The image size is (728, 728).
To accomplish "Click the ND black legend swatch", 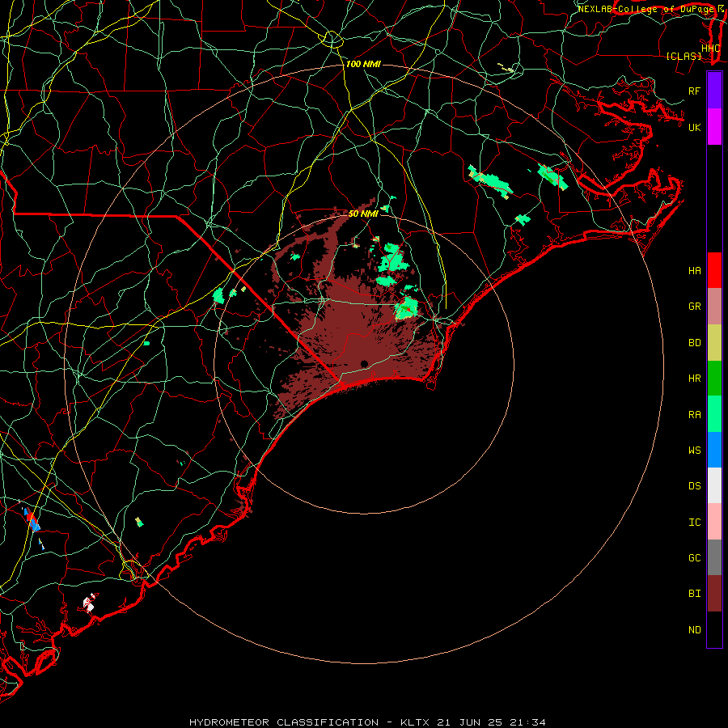I will pyautogui.click(x=714, y=629).
